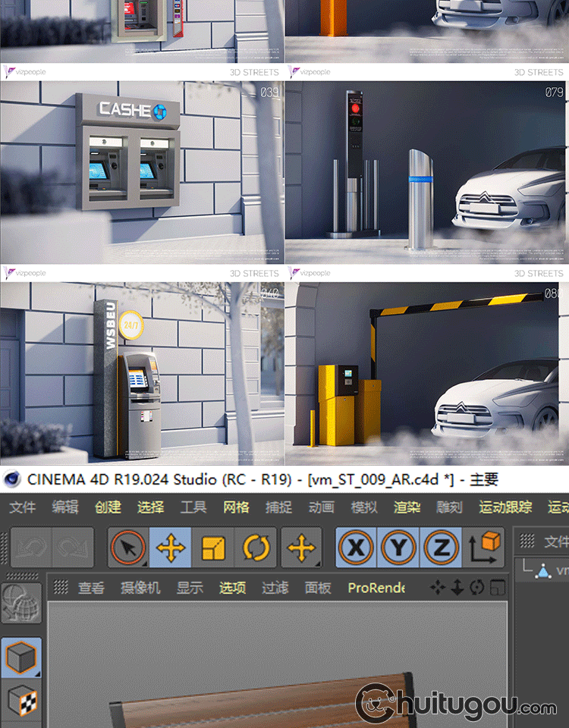Click the Undo arrow icon
The height and width of the screenshot is (728, 569).
[x=31, y=548]
